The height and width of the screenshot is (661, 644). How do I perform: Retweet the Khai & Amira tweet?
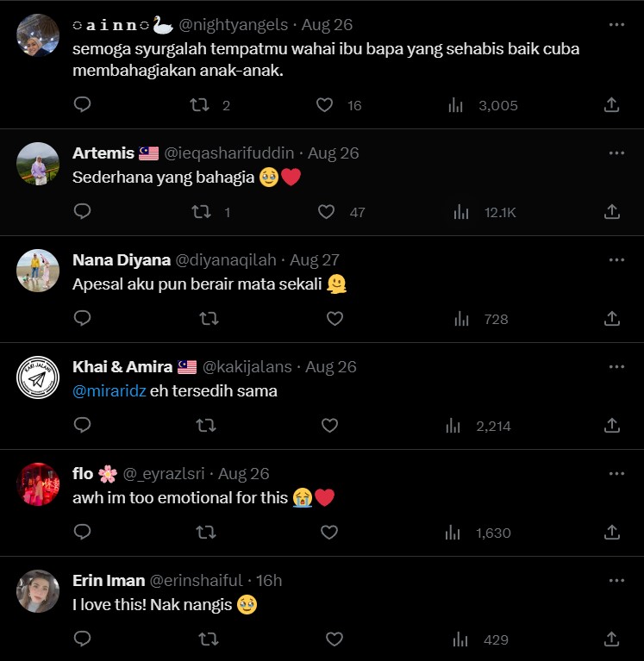click(206, 426)
